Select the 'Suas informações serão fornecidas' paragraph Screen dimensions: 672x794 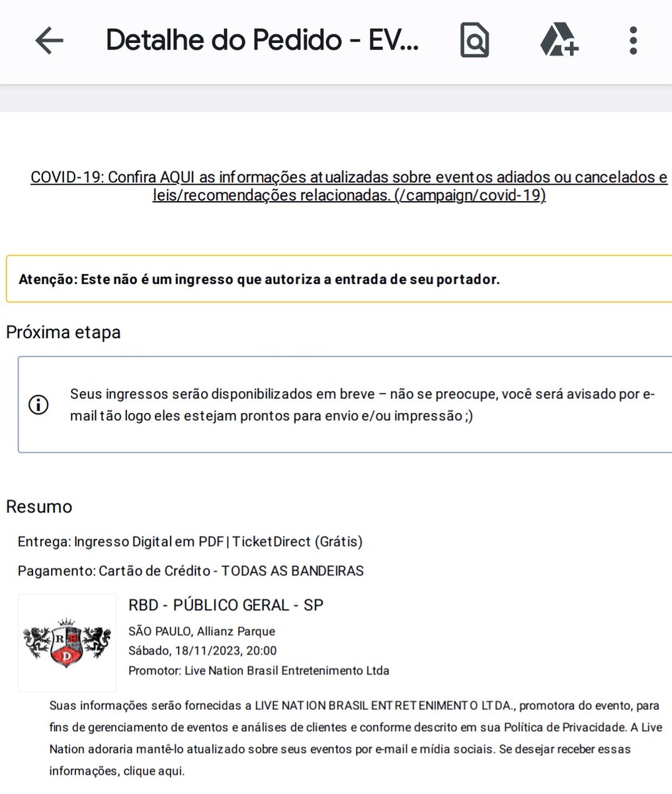tap(356, 738)
